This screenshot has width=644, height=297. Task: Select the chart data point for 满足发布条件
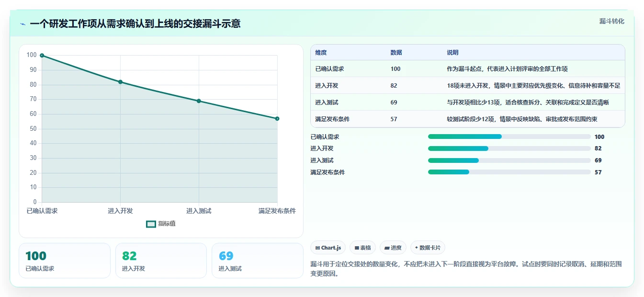coord(277,118)
